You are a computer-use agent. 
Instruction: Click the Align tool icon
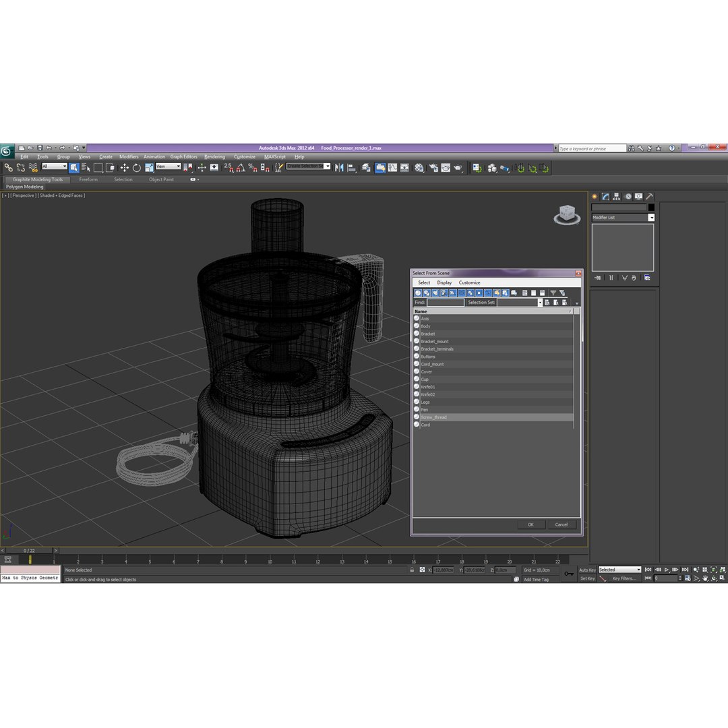351,168
